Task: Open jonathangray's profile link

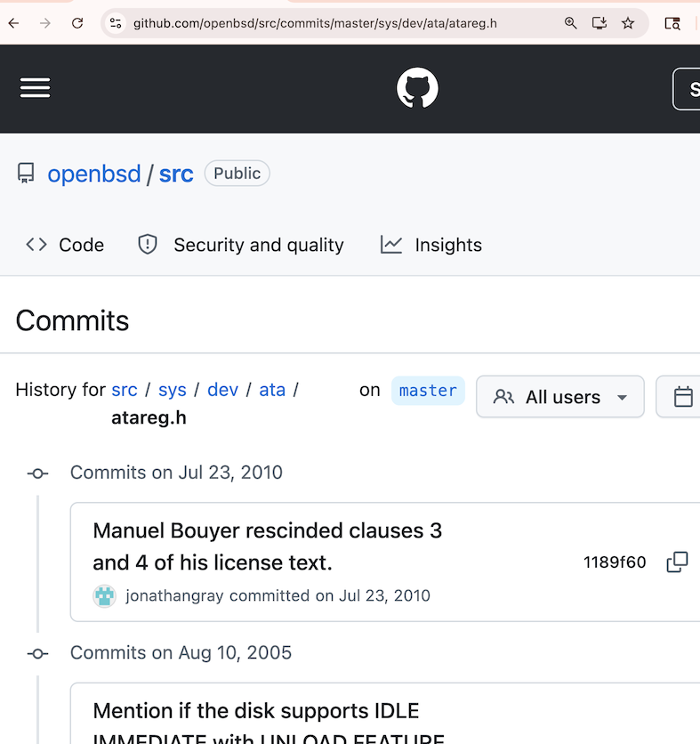Action: click(174, 596)
